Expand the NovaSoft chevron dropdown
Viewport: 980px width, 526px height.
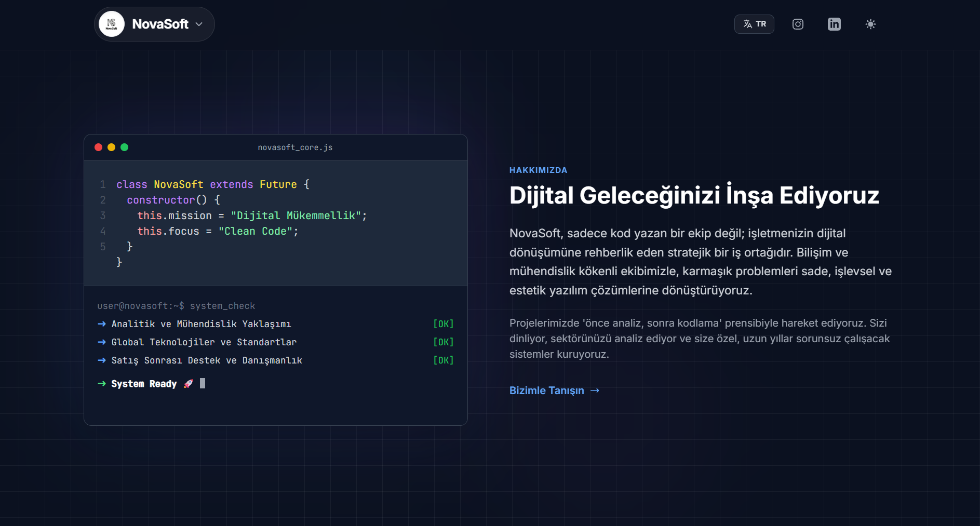[x=199, y=24]
